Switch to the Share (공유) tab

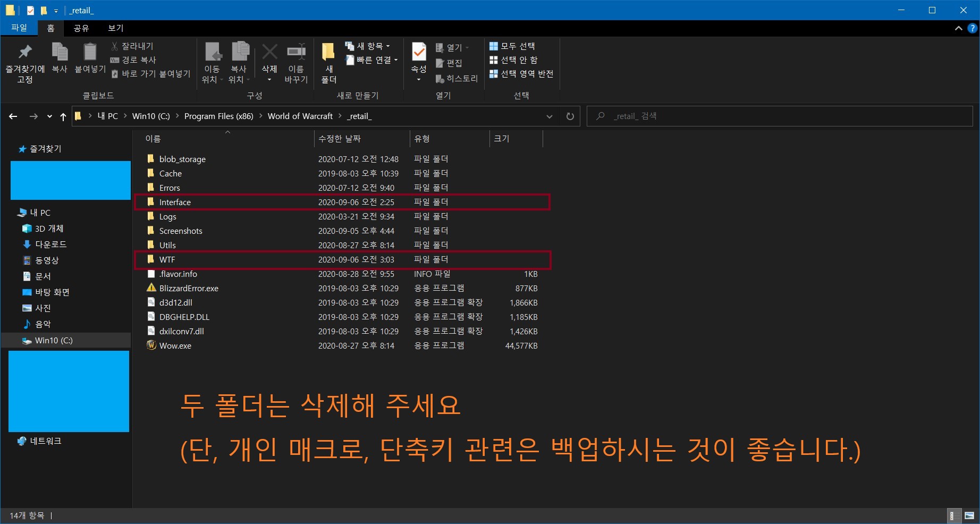pos(81,28)
